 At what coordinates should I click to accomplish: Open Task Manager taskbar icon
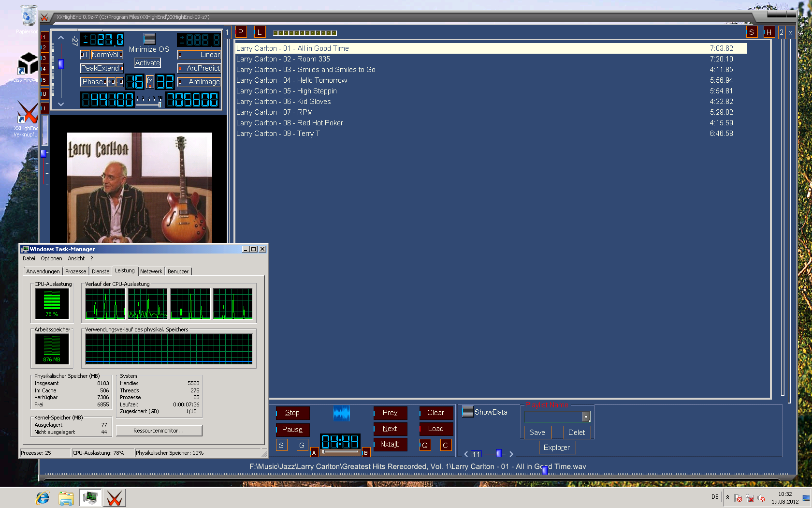point(90,498)
